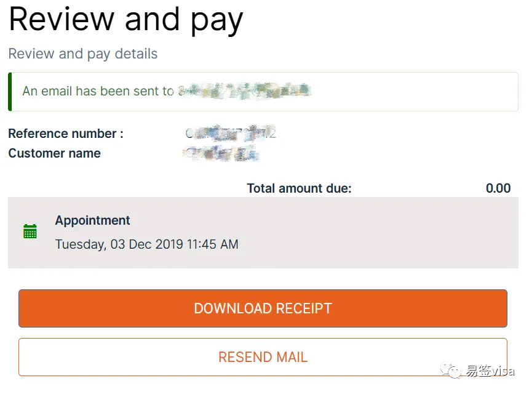
Task: Click the 'Reference number :' label
Action: tap(66, 134)
